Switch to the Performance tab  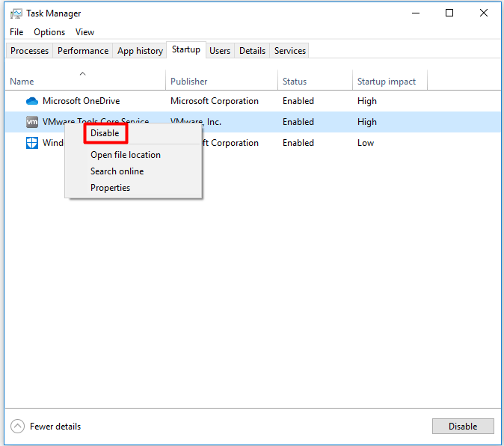pos(83,51)
